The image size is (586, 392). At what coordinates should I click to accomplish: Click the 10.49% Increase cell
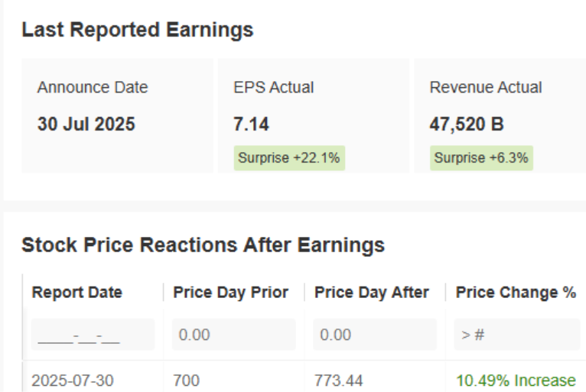pyautogui.click(x=516, y=380)
